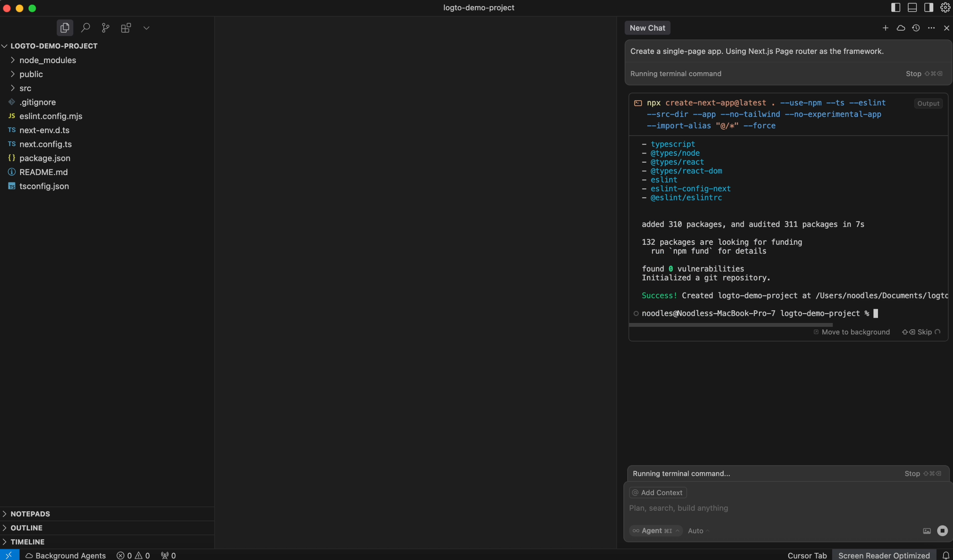Expand the src folder
This screenshot has height=560, width=953.
coord(25,88)
